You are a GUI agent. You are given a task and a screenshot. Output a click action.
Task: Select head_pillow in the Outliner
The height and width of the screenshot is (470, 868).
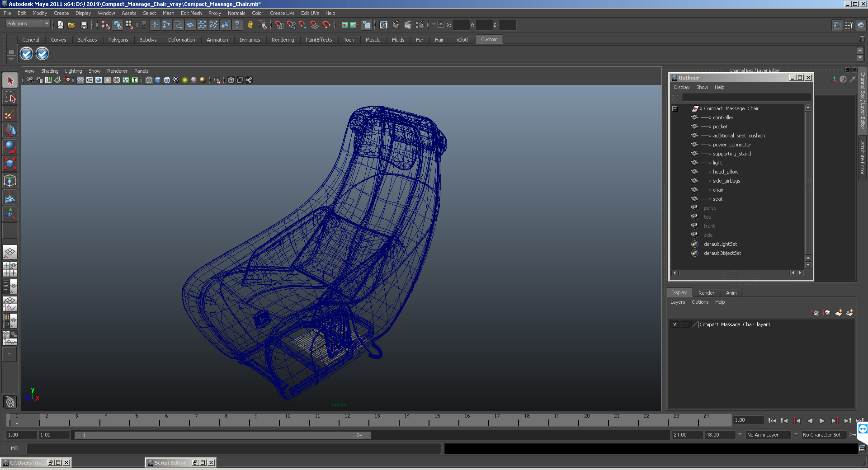pyautogui.click(x=725, y=172)
